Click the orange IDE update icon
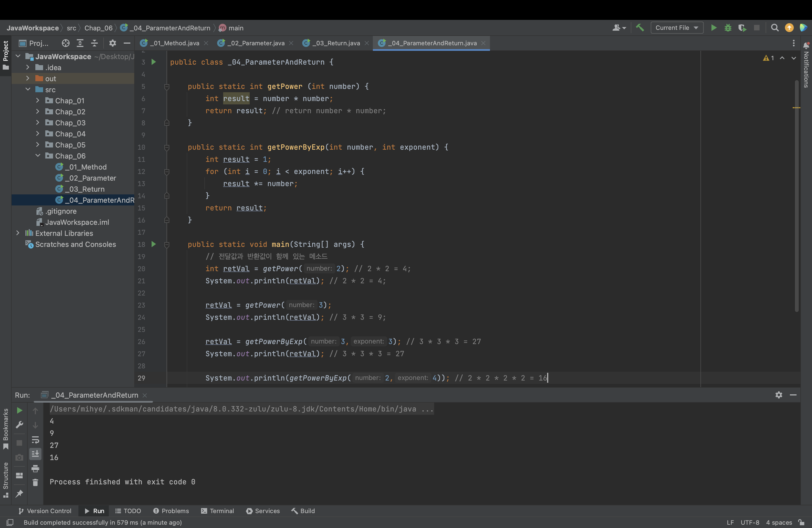 click(x=789, y=28)
